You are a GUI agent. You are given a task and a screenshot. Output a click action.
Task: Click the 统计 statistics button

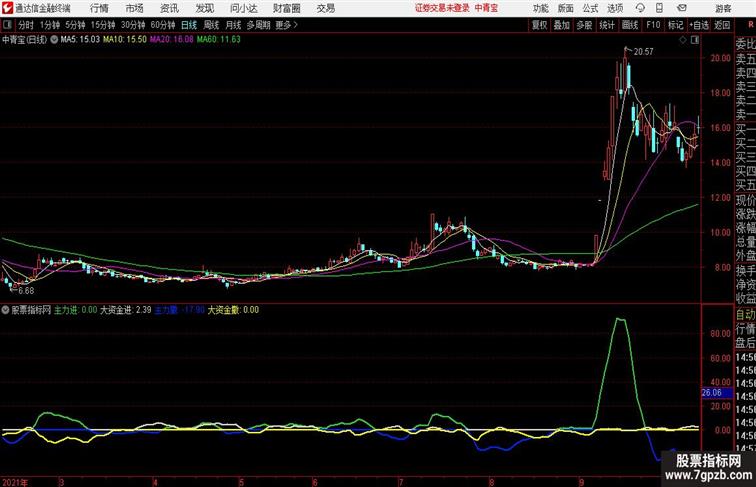click(607, 25)
